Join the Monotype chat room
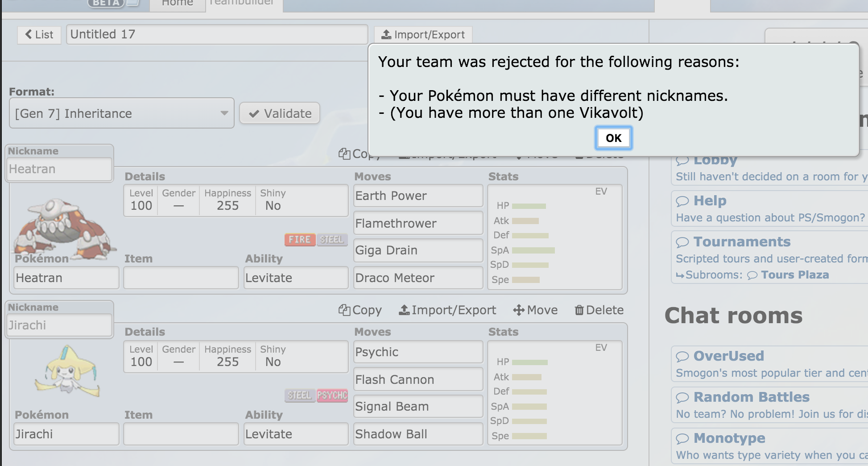 coord(769,446)
